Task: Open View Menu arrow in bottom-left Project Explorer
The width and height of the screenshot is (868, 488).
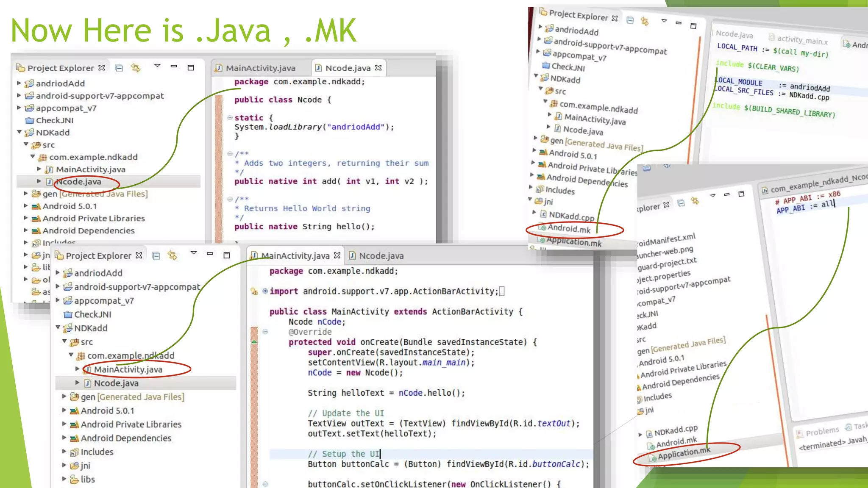Action: pyautogui.click(x=194, y=253)
